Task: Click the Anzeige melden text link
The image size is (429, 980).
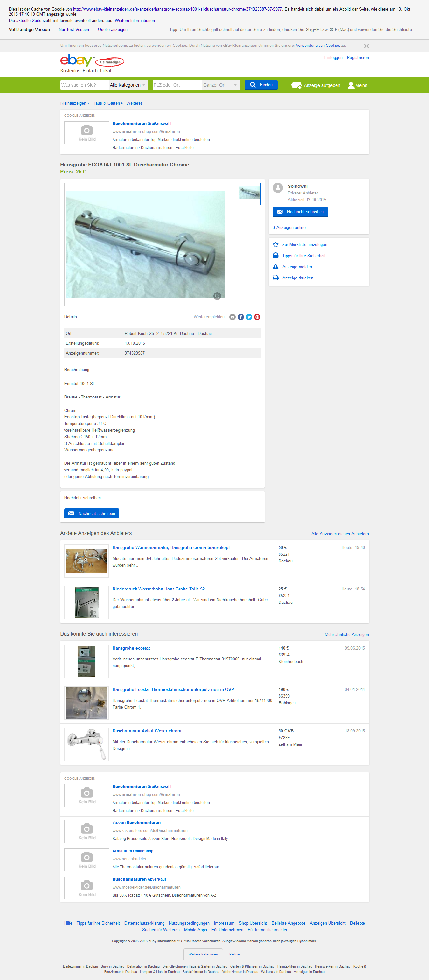Action: click(x=297, y=267)
